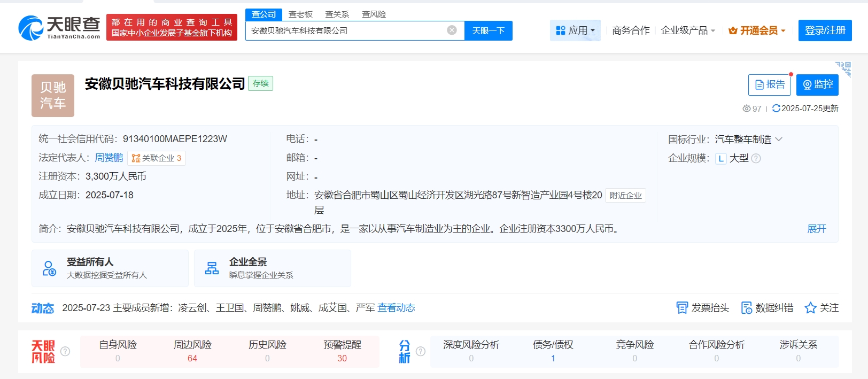Click the 监控 button
Screen dimensions: 868x379
(x=817, y=84)
